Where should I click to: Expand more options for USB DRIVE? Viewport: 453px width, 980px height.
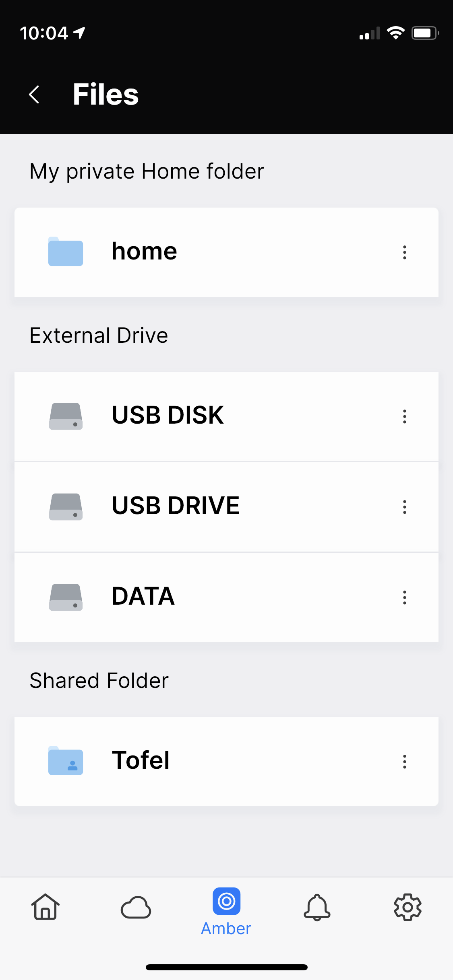pos(405,507)
